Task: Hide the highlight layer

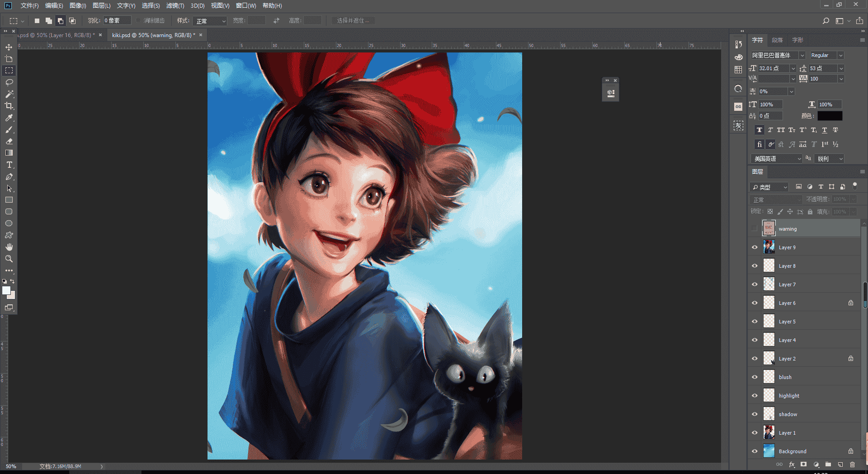Action: 755,396
